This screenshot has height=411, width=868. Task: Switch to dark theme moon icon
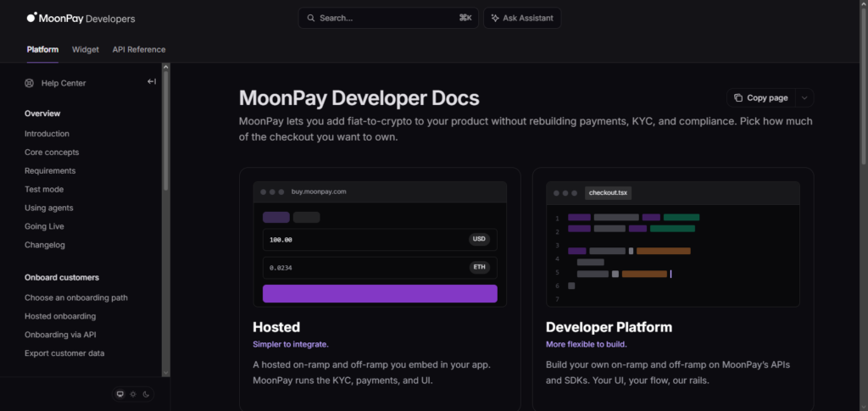146,394
